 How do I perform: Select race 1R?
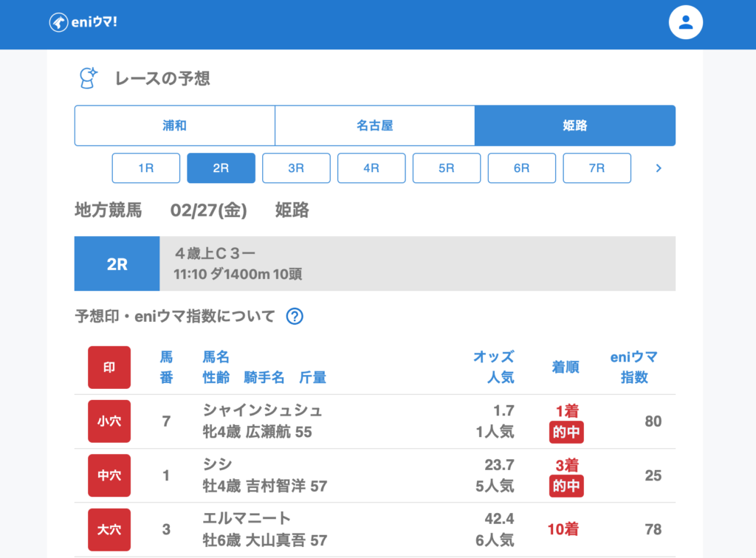pos(146,168)
